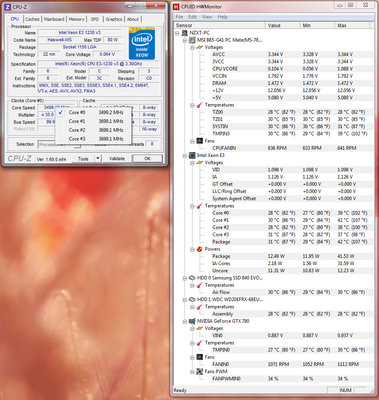The height and width of the screenshot is (400, 379).
Task: Switch to the Graphics tab in CPU-Z
Action: coord(114,19)
